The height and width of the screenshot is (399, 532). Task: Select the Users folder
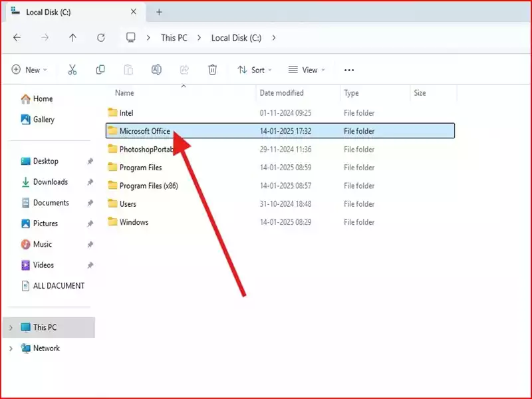[x=280, y=204]
